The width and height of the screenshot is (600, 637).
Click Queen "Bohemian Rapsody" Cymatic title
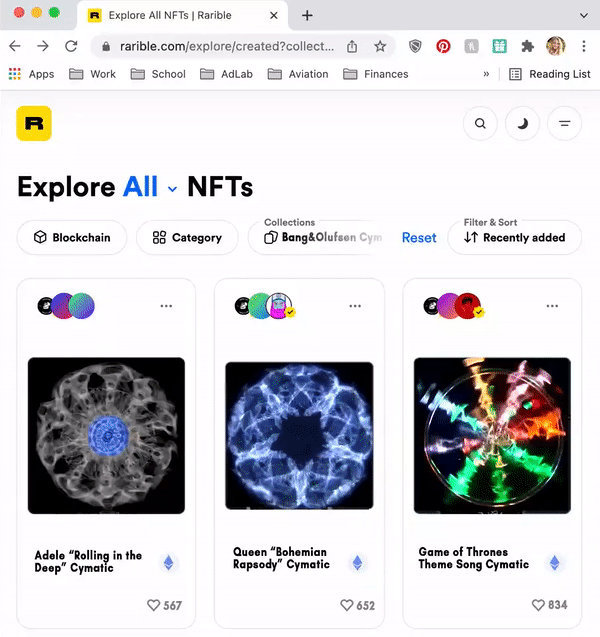(x=281, y=558)
